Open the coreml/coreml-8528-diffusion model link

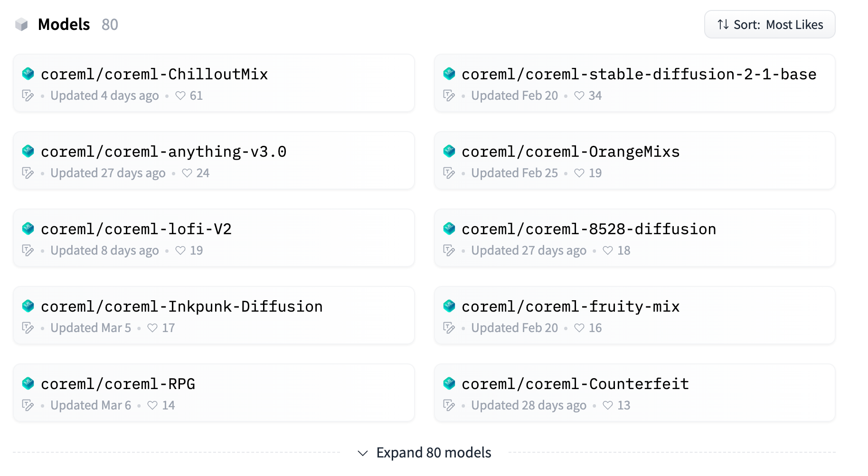coord(588,229)
